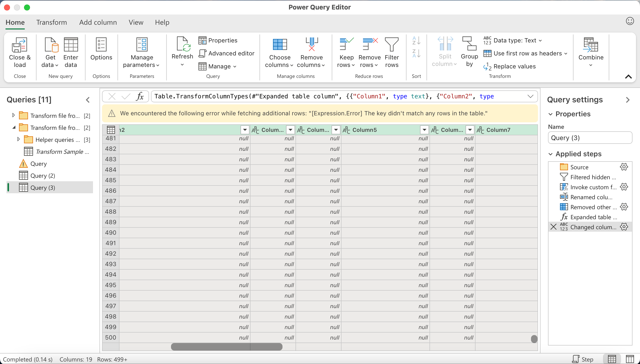Select Renamed columns step

click(x=590, y=197)
